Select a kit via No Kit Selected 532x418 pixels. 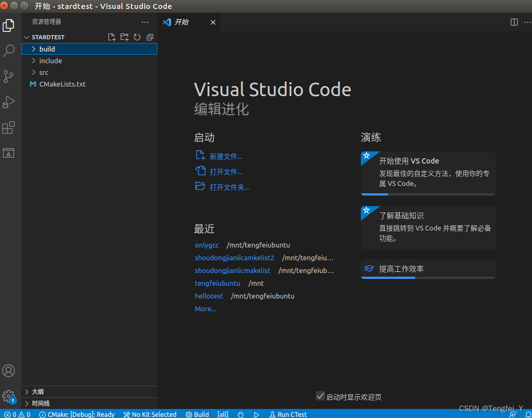coord(150,414)
